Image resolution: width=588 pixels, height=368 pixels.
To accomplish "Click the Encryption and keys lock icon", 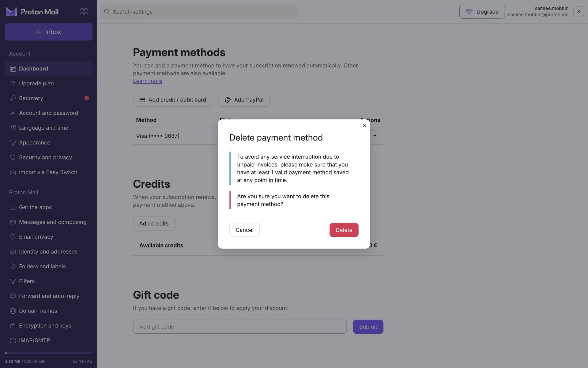I will 13,326.
